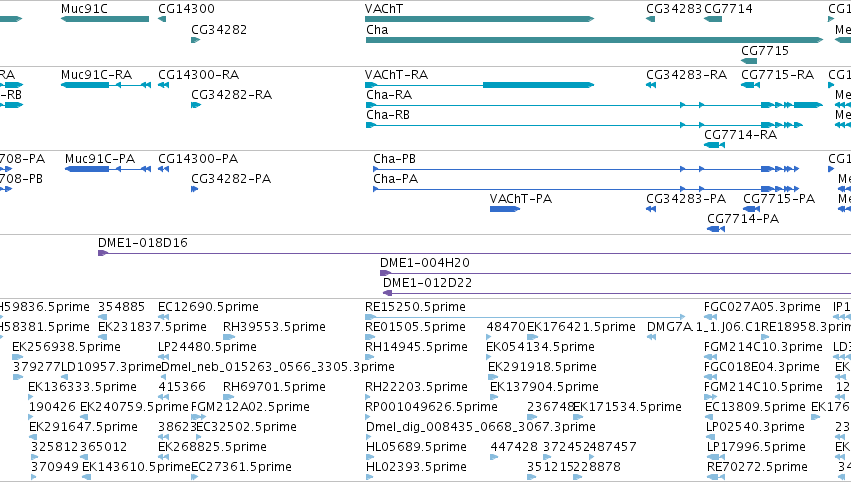Viewport: 851px width, 482px height.
Task: Click the RE01505.5prime EST label
Action: (x=415, y=327)
